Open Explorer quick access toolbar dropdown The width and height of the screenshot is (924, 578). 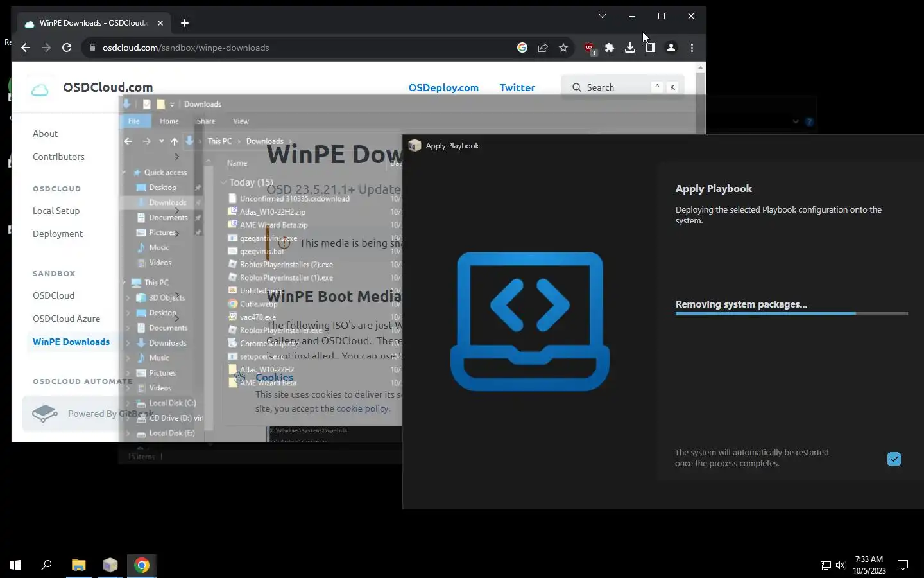(172, 105)
